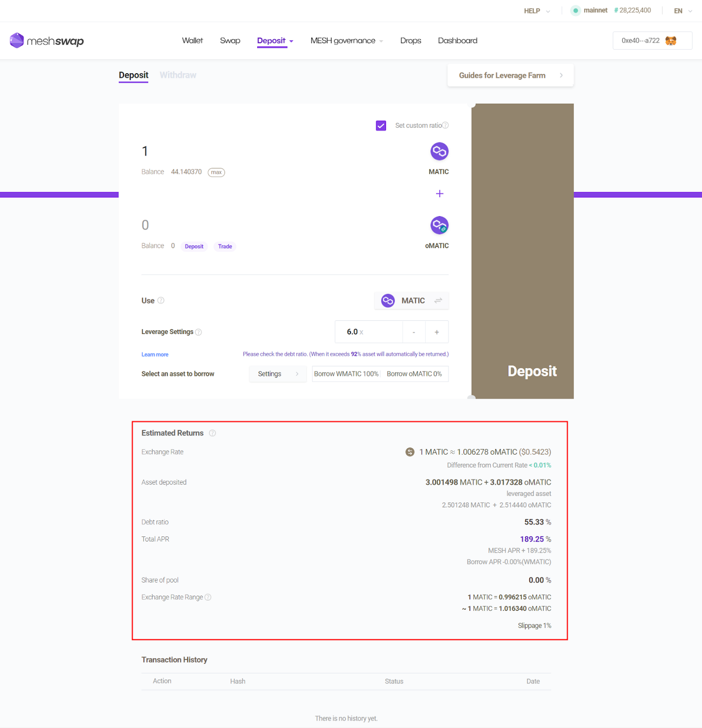Click MATIC icon in Use selector
Viewport: 702px width, 728px height.
tap(388, 300)
